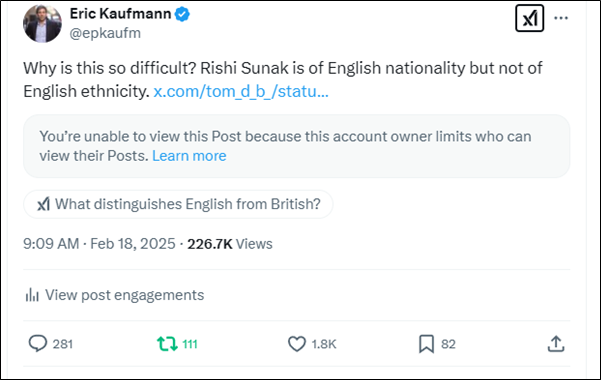
Task: Click the Eric Kaufmann display name
Action: [120, 14]
